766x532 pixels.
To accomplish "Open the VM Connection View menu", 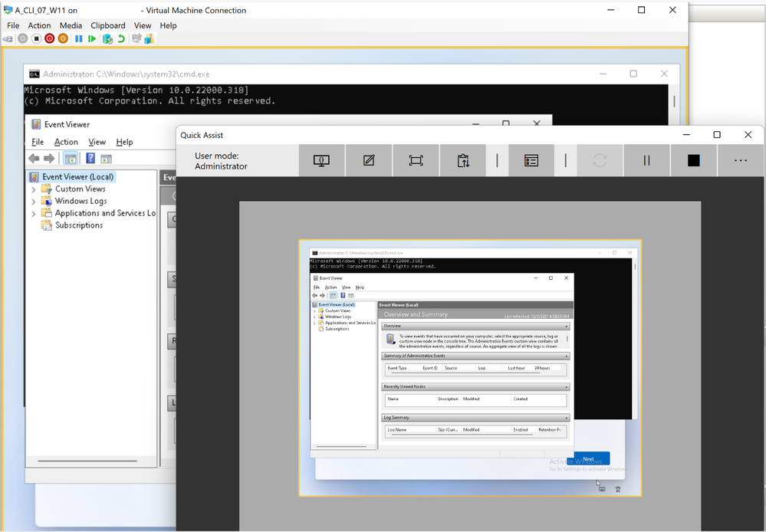I will click(143, 25).
